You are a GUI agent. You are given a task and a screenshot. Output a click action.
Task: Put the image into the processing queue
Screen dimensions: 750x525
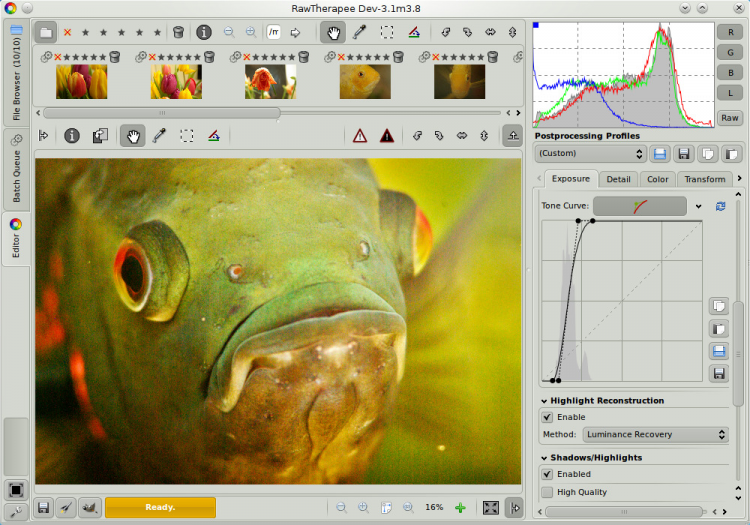pos(66,507)
